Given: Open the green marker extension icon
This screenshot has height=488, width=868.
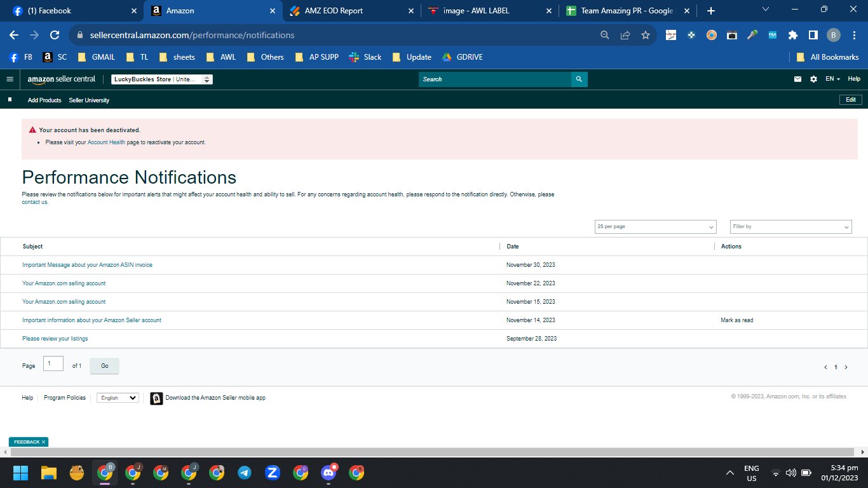Looking at the screenshot, I should (752, 35).
